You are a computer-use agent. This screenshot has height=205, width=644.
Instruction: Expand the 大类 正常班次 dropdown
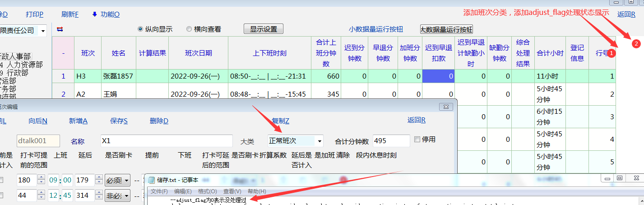pyautogui.click(x=320, y=141)
